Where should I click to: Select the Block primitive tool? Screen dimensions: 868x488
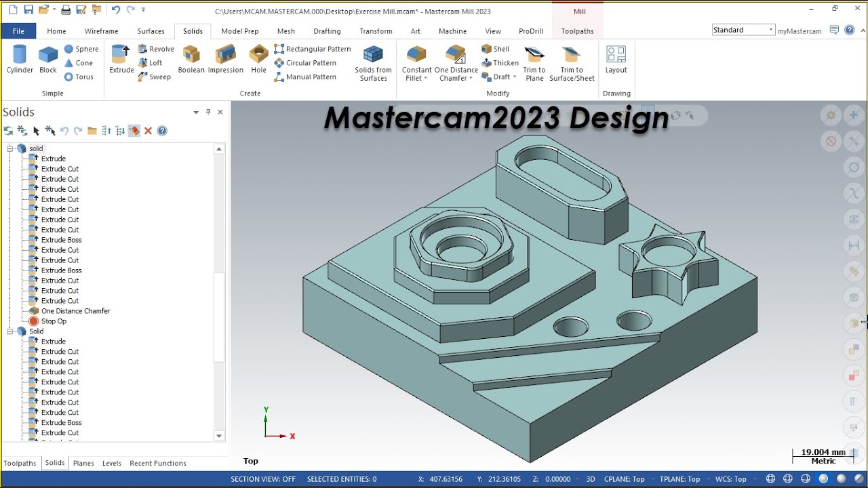click(48, 60)
